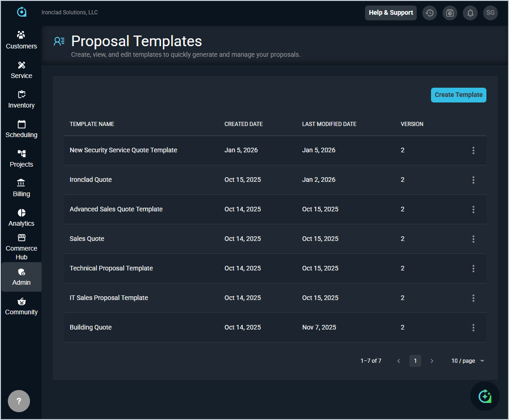Launch the AI assistant floating icon

coord(485,396)
